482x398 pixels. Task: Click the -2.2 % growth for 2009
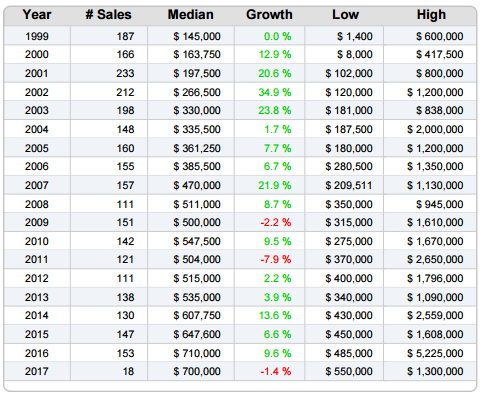276,222
